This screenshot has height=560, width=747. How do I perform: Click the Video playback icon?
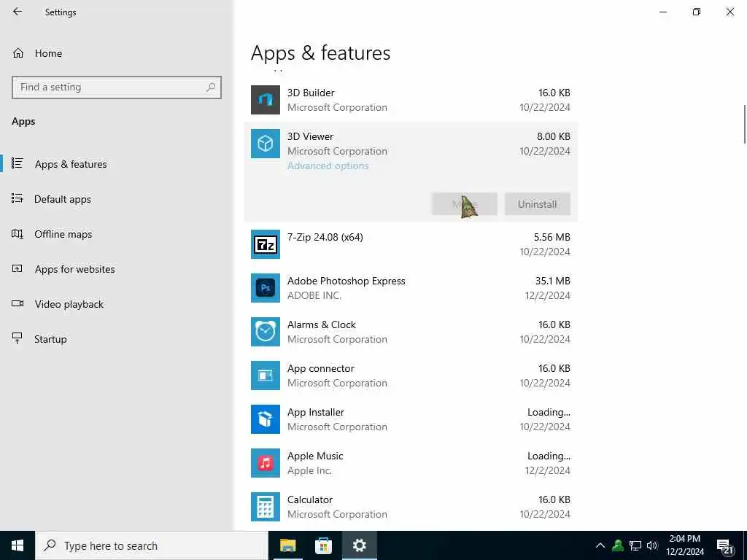point(18,304)
